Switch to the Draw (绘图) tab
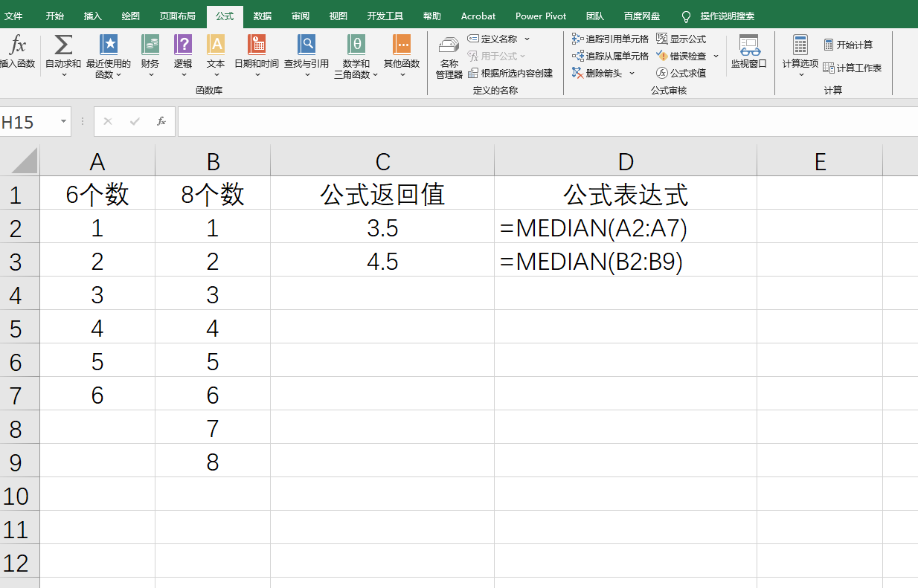Viewport: 918px width, 588px height. click(130, 16)
